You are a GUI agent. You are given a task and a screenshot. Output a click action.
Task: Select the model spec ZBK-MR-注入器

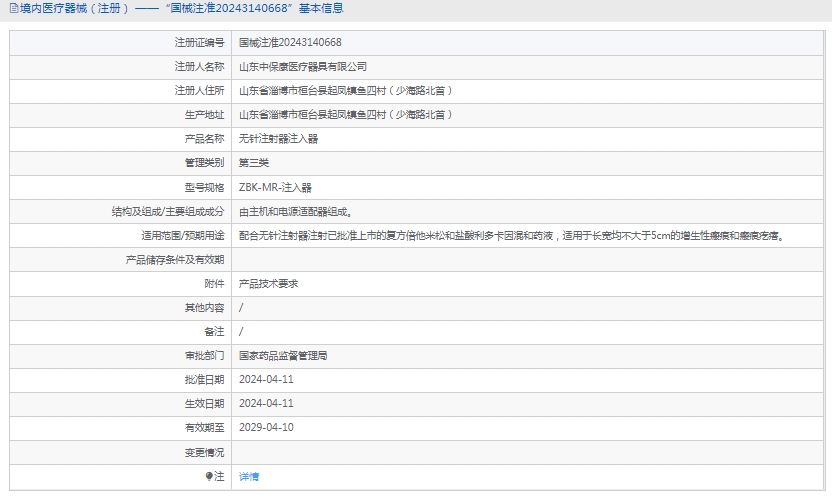[275, 187]
